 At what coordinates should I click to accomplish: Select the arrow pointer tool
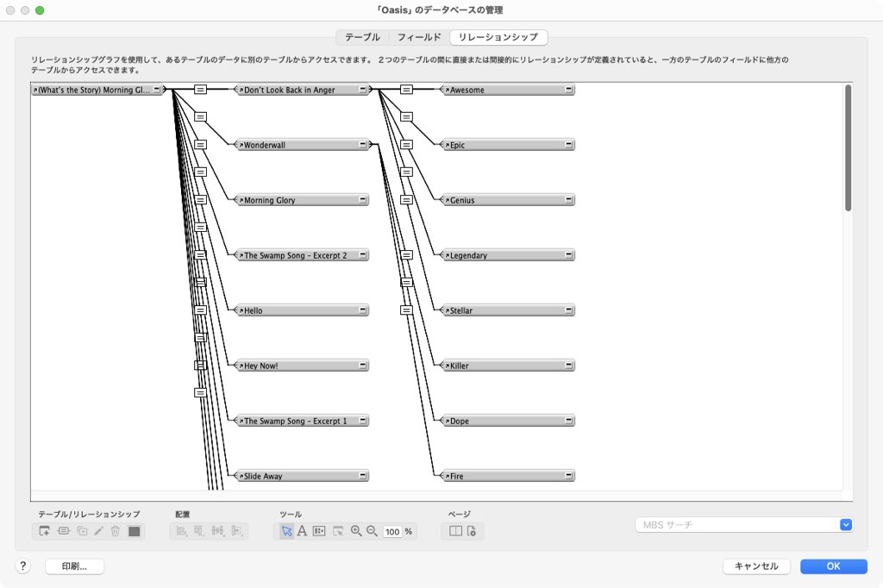[286, 531]
